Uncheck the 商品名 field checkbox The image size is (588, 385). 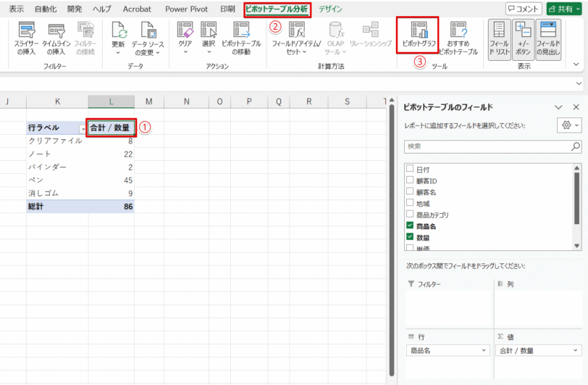410,225
